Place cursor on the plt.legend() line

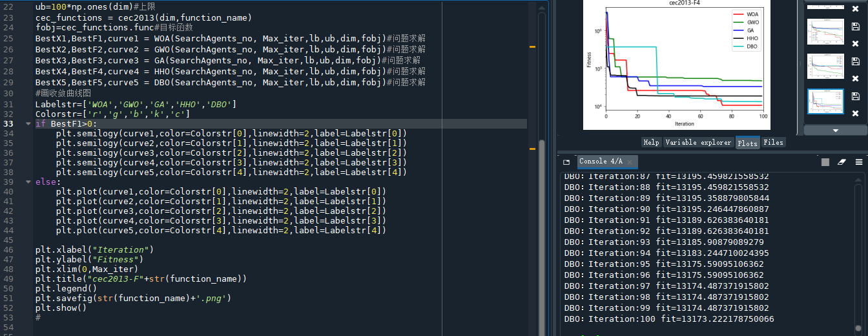(66, 288)
